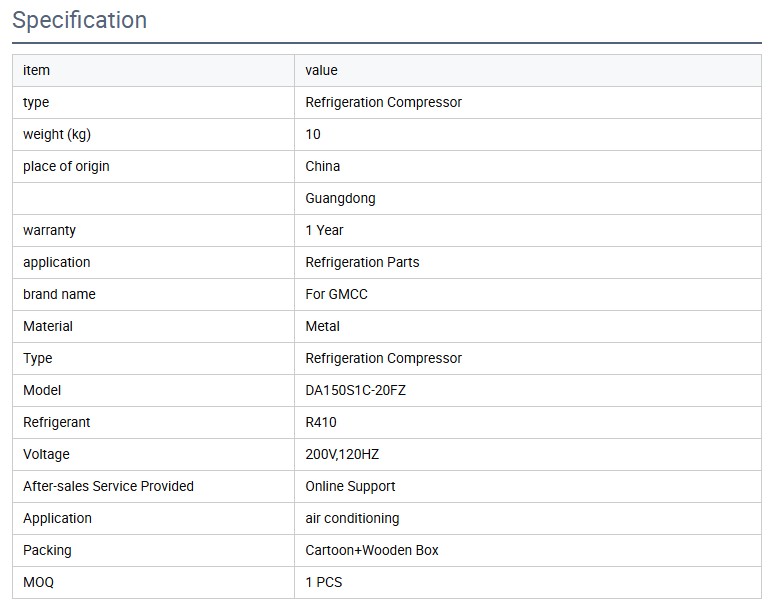Click the 'Metal' material value
This screenshot has width=772, height=608.
tap(322, 326)
